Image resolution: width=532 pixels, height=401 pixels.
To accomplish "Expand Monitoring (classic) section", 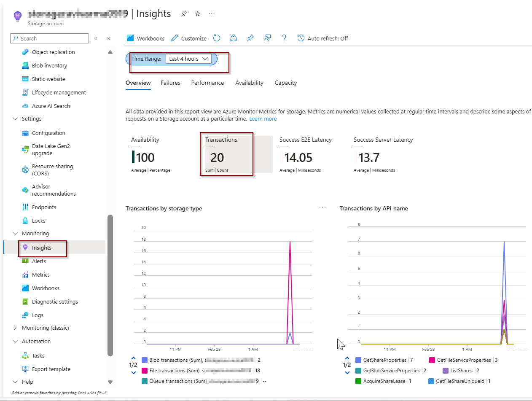I will tap(16, 328).
